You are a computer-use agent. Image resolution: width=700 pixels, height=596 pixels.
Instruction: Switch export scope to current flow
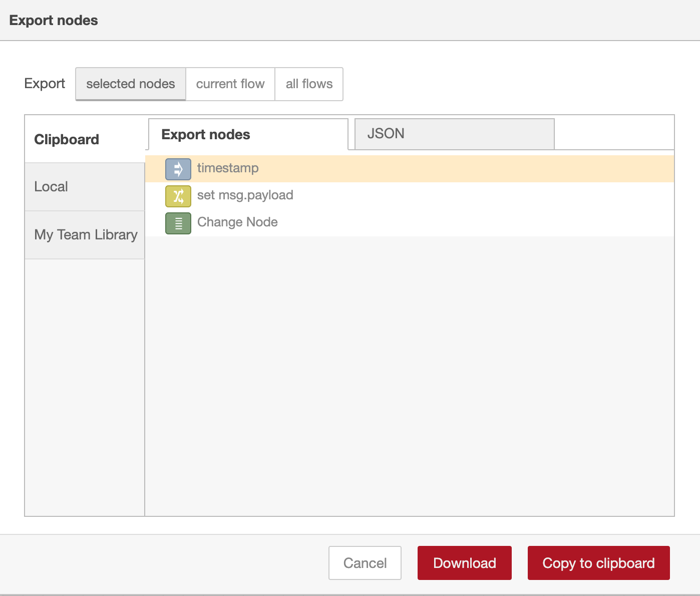(230, 84)
